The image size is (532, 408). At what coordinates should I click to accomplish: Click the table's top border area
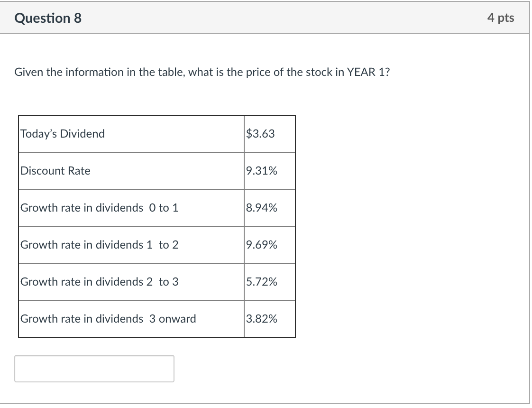[156, 116]
